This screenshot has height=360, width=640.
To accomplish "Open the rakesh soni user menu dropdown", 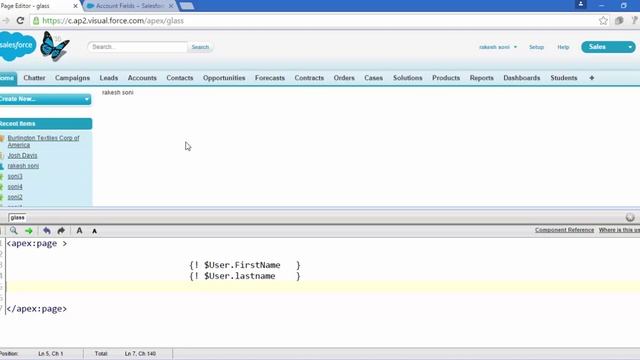I will coord(498,47).
